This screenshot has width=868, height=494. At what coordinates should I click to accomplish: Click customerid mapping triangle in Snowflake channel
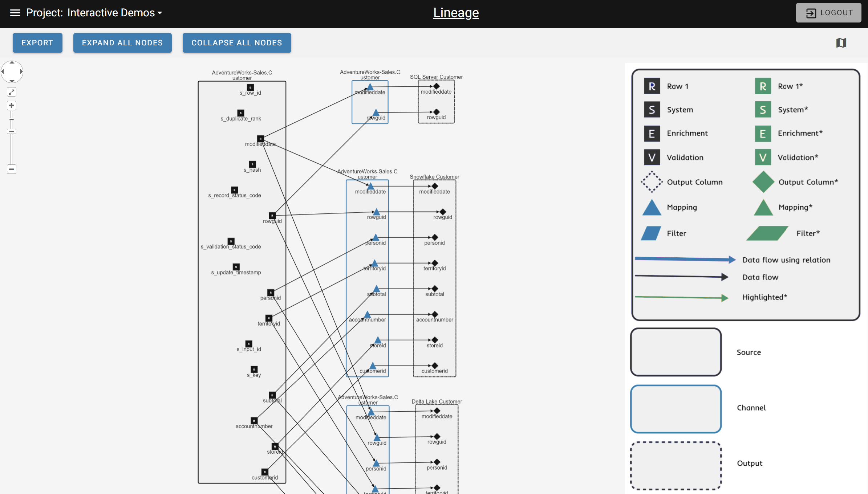(373, 366)
